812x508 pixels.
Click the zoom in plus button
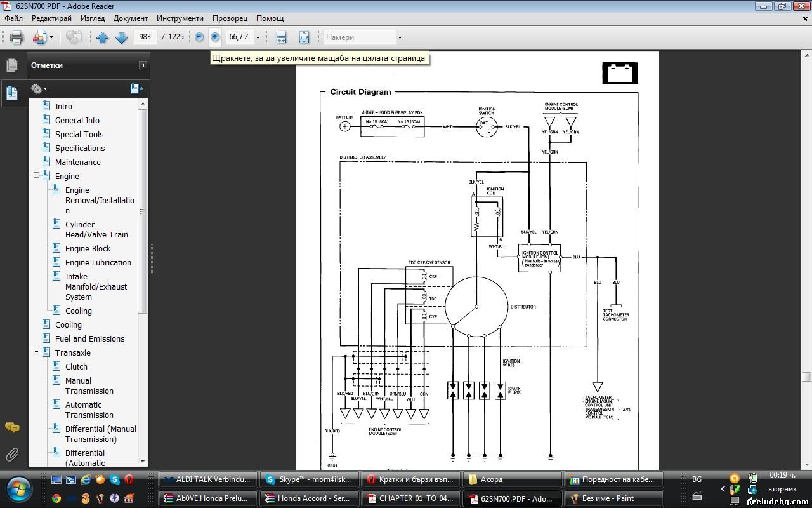(x=215, y=37)
